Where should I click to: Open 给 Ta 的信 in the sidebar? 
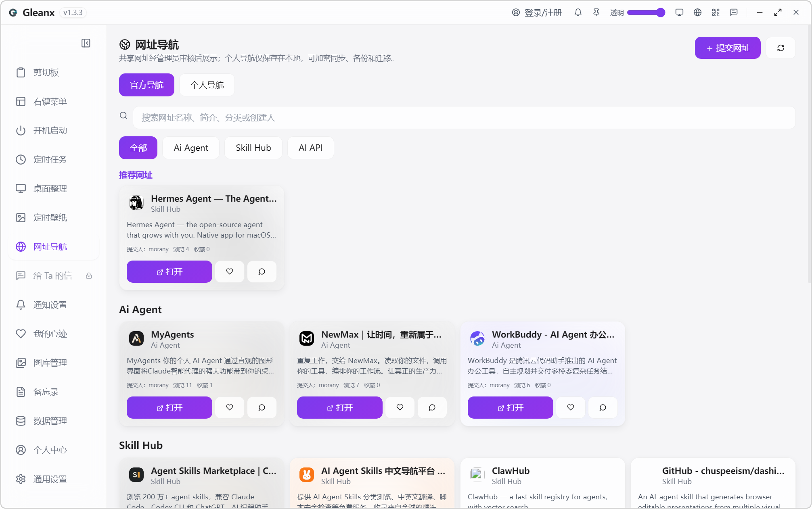[x=54, y=275]
